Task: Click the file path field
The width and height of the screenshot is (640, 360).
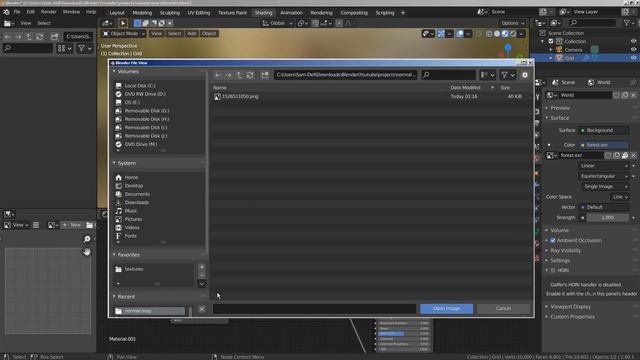Action: pos(345,75)
